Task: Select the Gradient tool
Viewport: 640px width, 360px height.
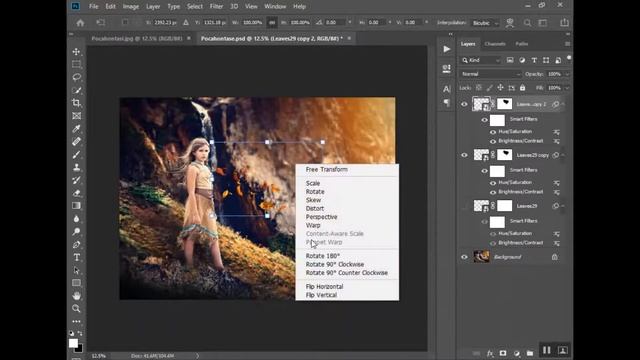Action: (76, 206)
